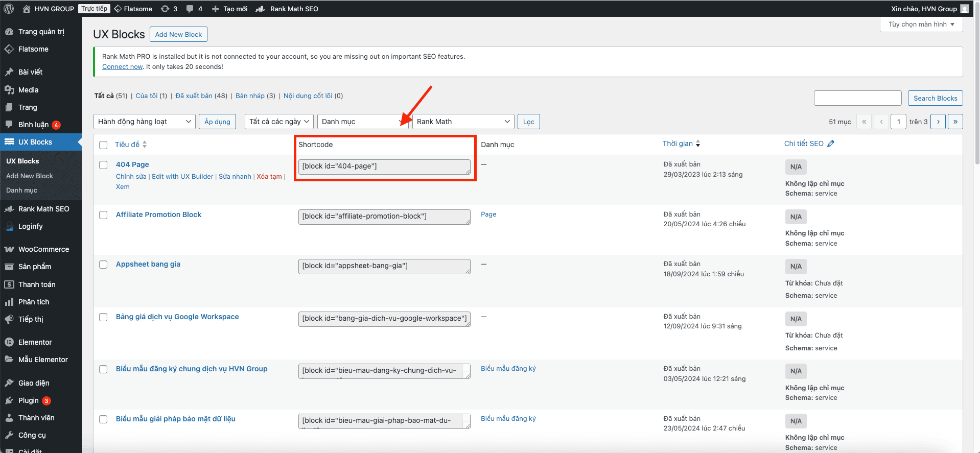
Task: Jump to last page double-arrow button
Action: tap(955, 122)
